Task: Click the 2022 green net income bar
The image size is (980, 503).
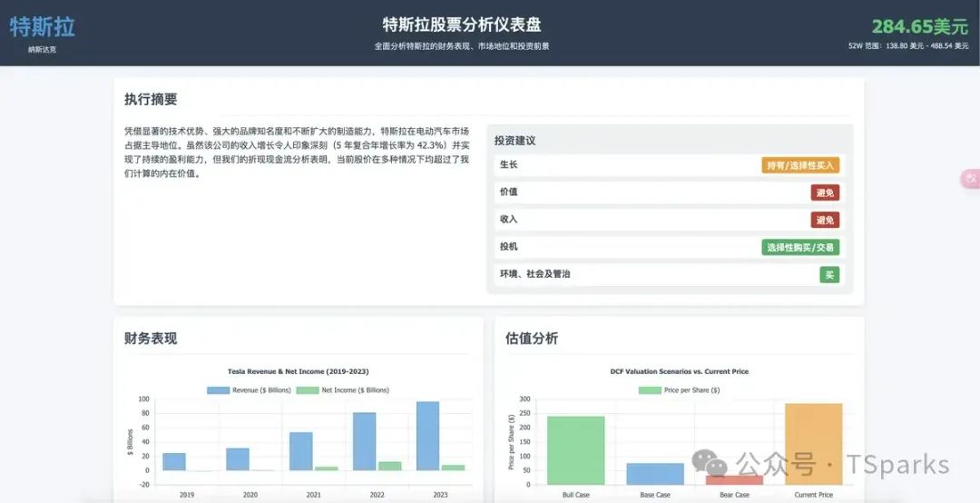Action: [390, 466]
